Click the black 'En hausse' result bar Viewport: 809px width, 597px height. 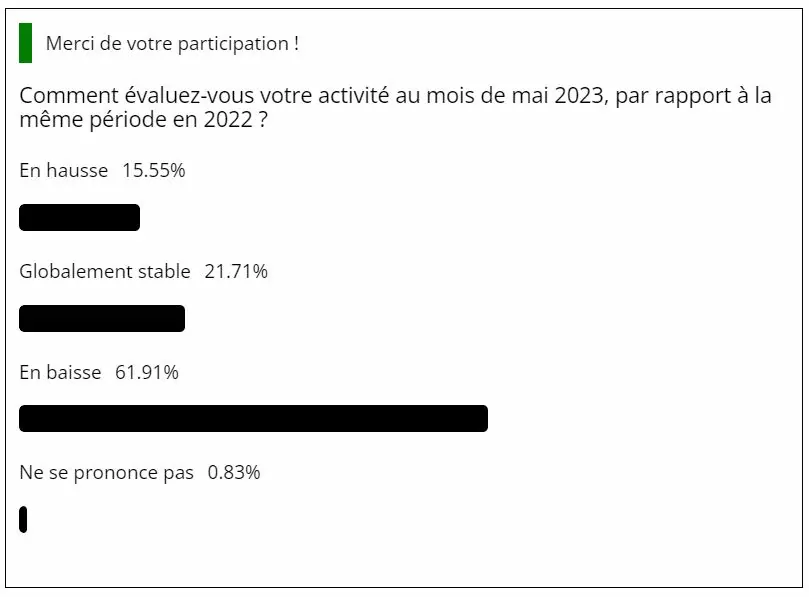point(79,218)
